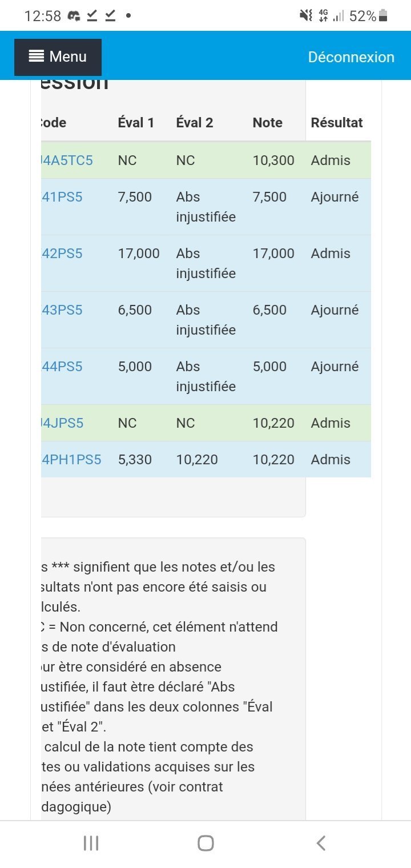The width and height of the screenshot is (411, 868).
Task: Open the course code link ending 4JPS5
Action: (62, 423)
